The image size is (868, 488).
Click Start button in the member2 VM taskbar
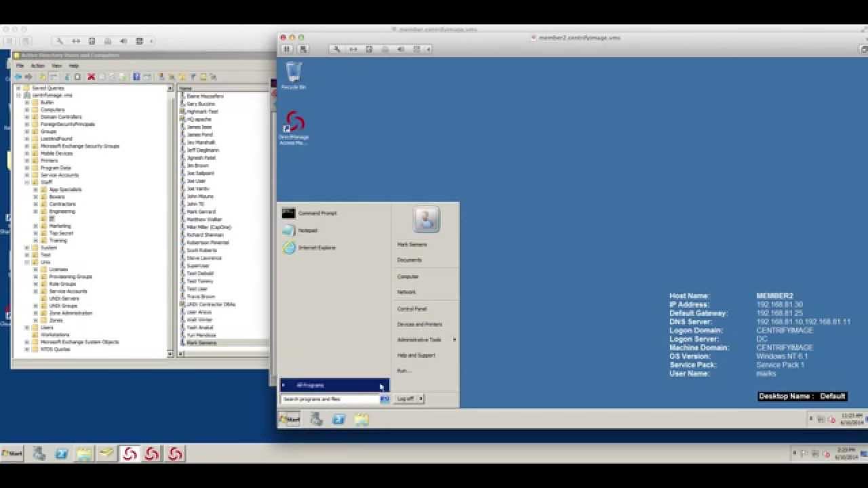coord(290,420)
